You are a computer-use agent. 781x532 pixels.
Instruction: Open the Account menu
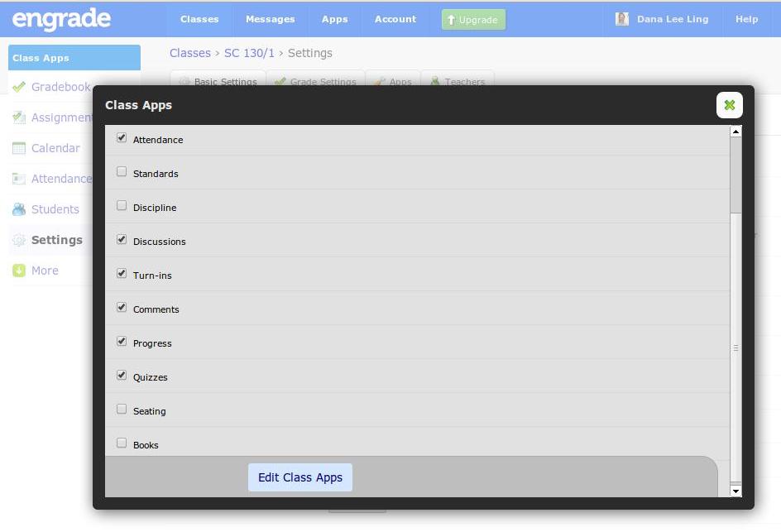pos(395,19)
